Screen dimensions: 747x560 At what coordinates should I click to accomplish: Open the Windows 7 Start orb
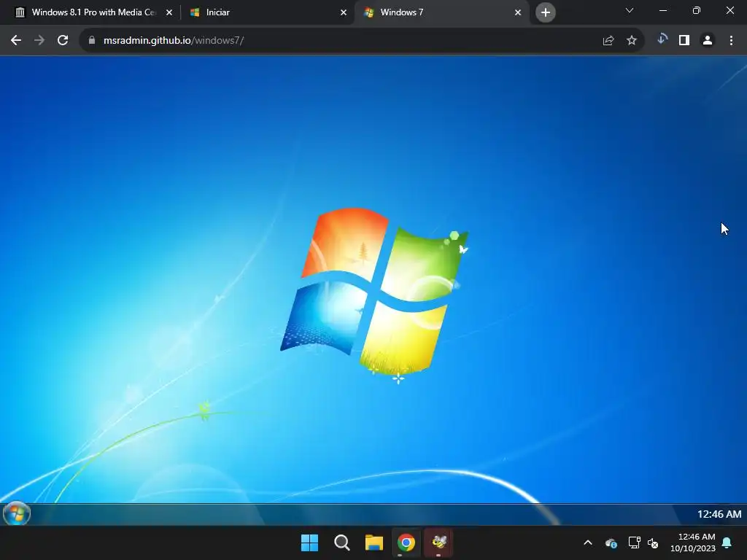(17, 514)
